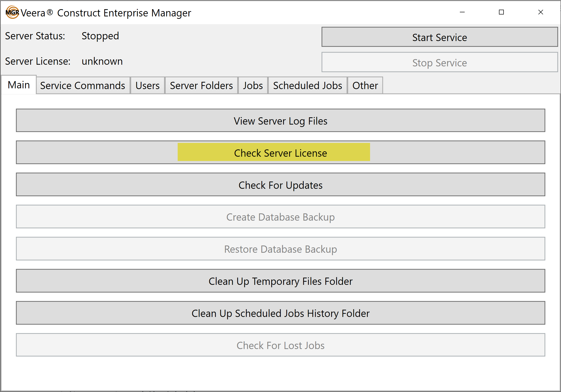The width and height of the screenshot is (561, 392).
Task: Maximize the Enterprise Manager window
Action: (501, 12)
